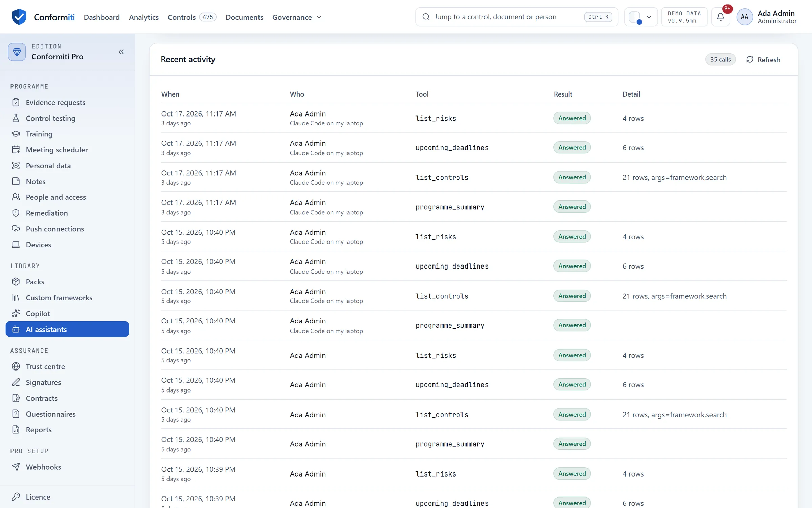
Task: Open Trust centre in the sidebar
Action: click(67, 366)
